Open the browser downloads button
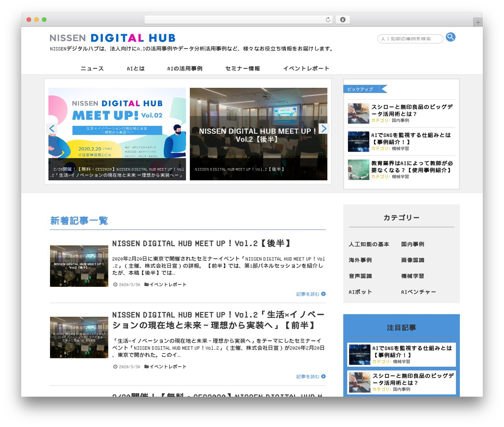504x427 pixels. pyautogui.click(x=343, y=20)
